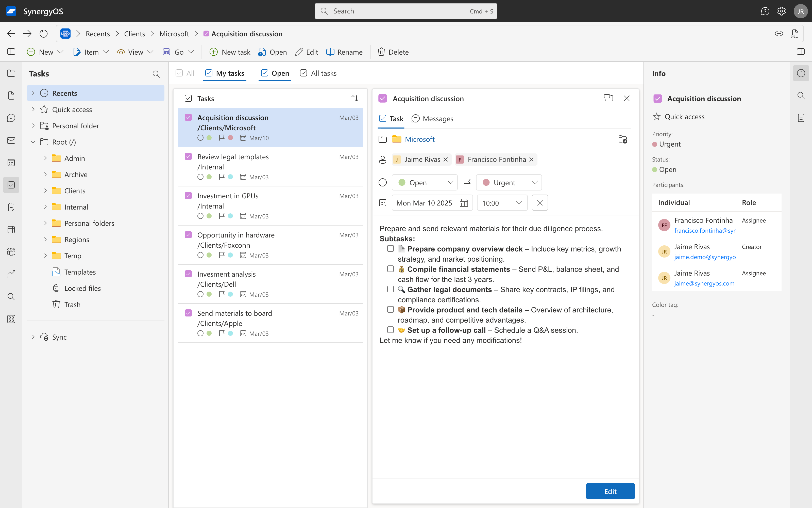Screen dimensions: 812x508
Task: Check the Prepare company overview deck subtask
Action: pyautogui.click(x=390, y=249)
